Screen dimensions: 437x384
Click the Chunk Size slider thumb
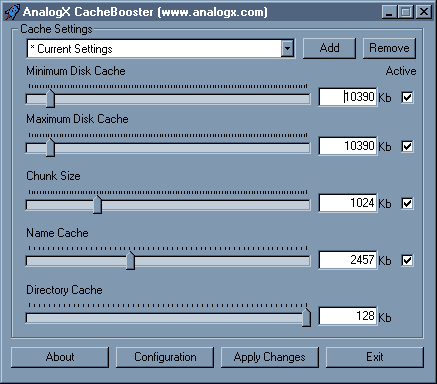pos(97,204)
